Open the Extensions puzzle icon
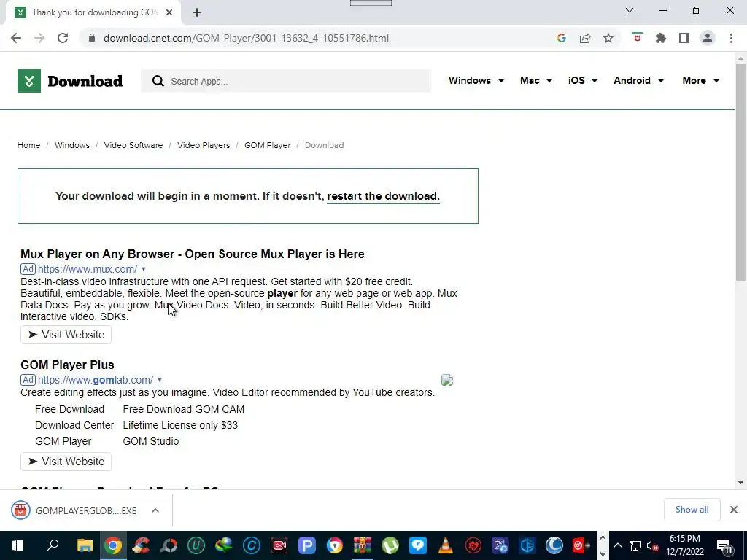This screenshot has height=560, width=747. coord(661,38)
